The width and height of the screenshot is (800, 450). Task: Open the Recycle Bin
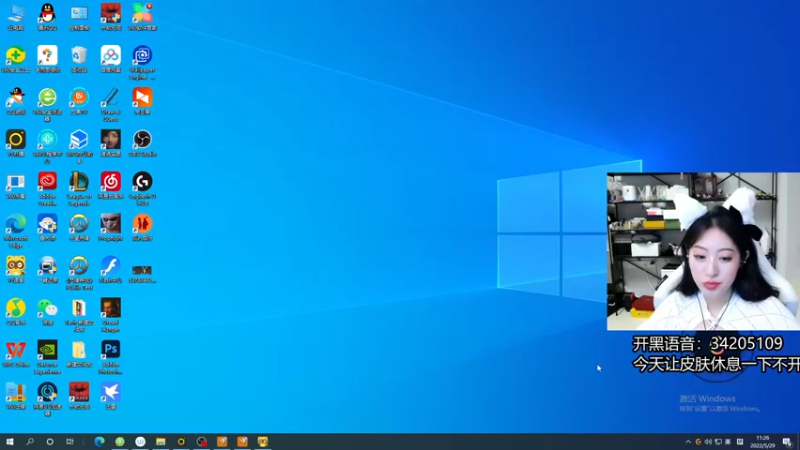point(79,59)
